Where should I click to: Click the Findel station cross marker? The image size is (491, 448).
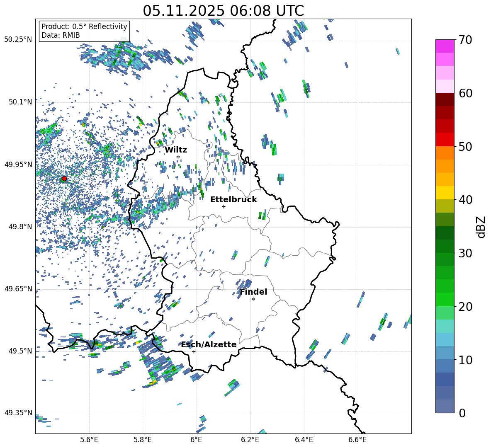[x=253, y=299]
